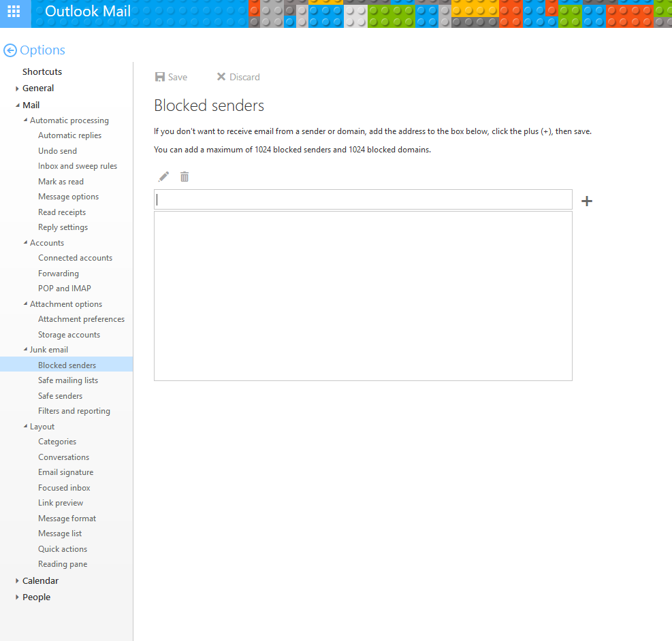This screenshot has width=672, height=641.
Task: Collapse the Mail section
Action: (x=17, y=105)
